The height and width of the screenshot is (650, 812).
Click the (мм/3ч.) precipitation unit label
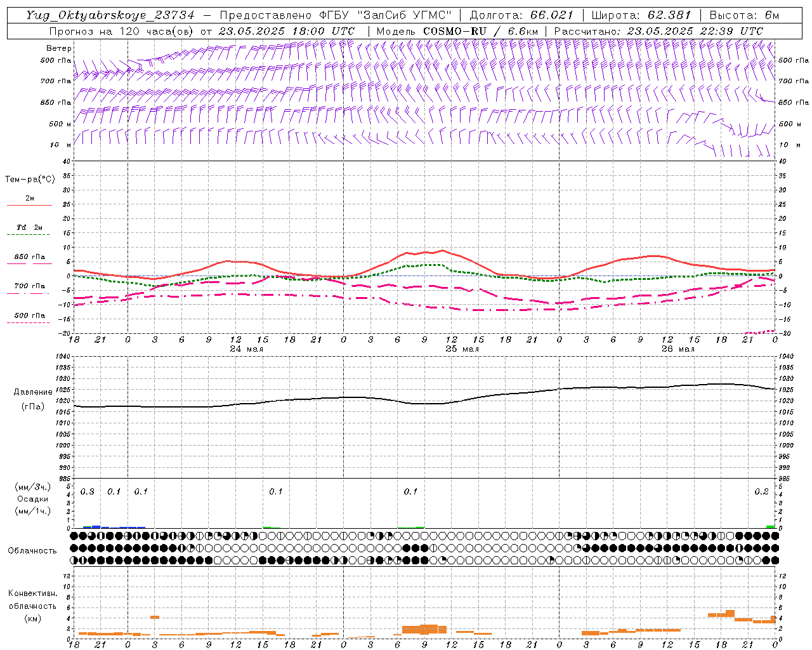[33, 487]
